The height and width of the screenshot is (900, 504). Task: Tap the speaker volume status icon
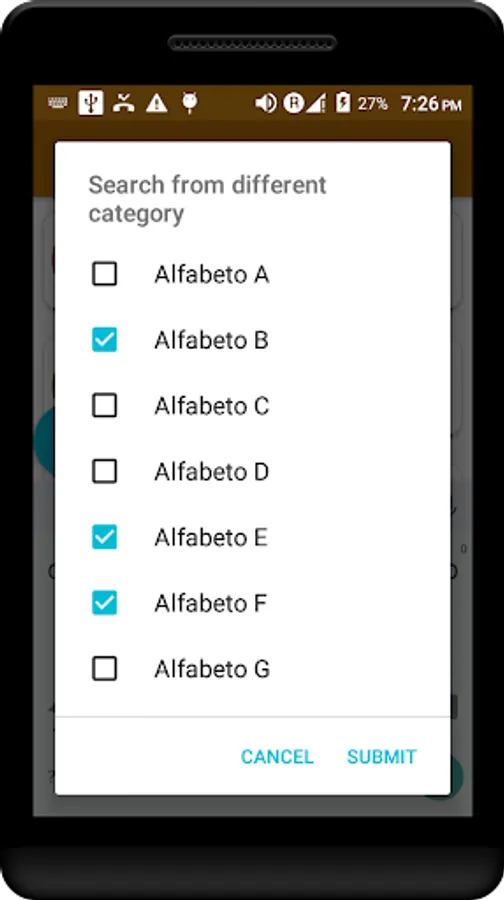pyautogui.click(x=266, y=103)
